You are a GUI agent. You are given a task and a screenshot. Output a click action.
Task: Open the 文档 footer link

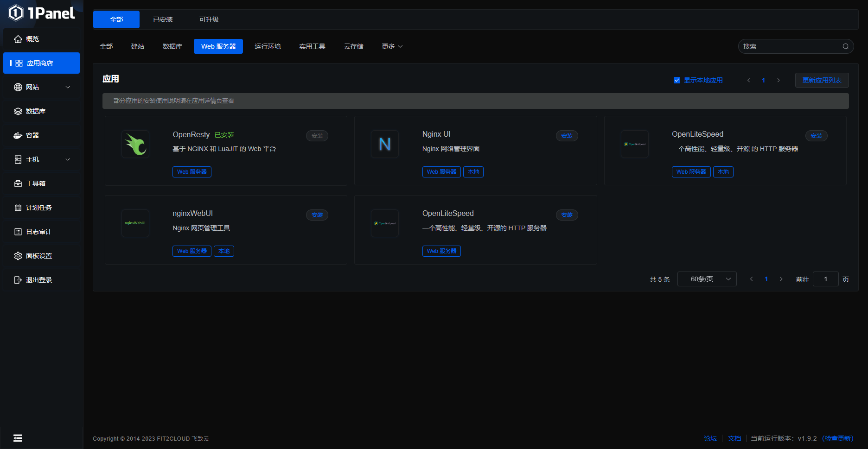734,438
